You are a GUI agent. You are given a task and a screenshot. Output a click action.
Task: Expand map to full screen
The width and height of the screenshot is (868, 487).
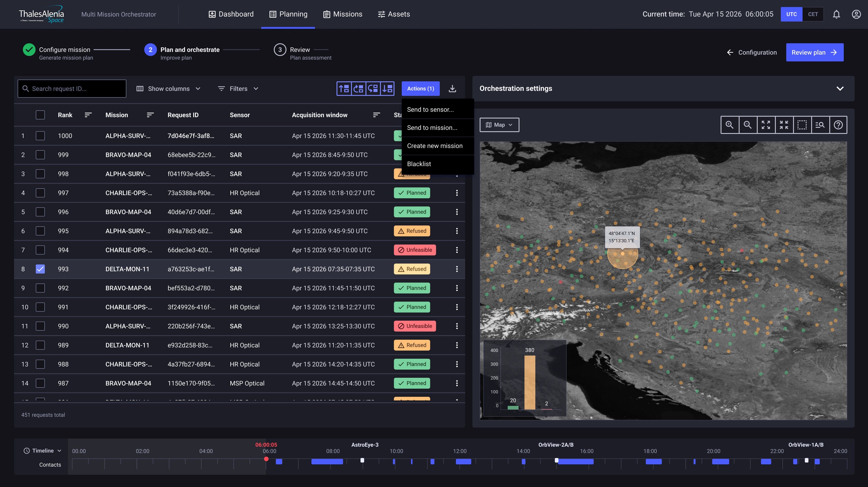click(x=766, y=125)
